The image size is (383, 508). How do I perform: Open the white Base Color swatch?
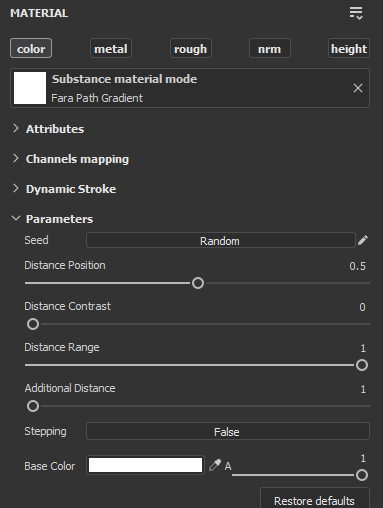coord(145,465)
